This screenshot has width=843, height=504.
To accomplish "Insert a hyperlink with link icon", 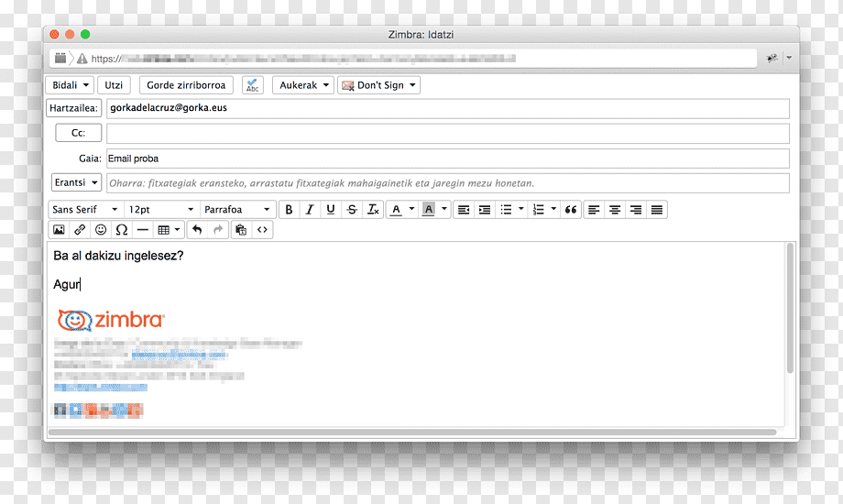I will [80, 230].
